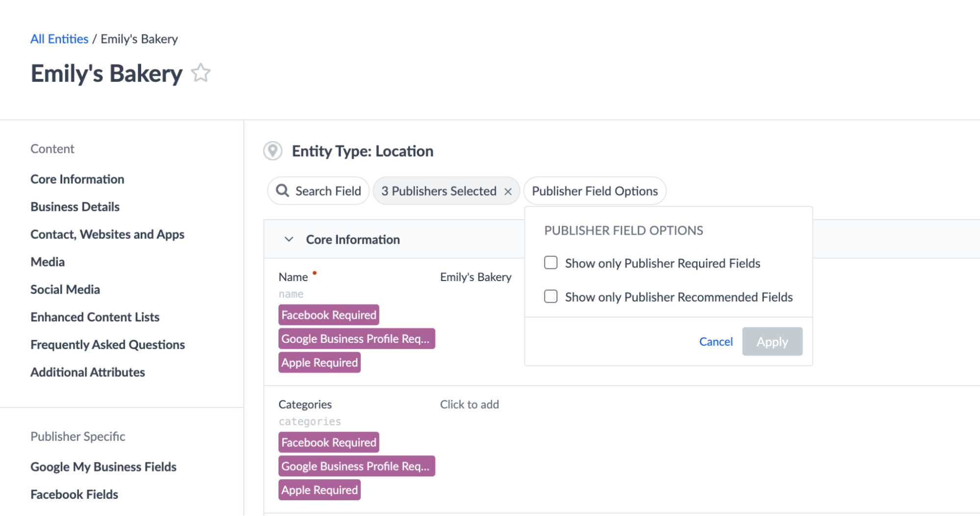The image size is (980, 516).
Task: Check Show only Publisher Recommended Fields
Action: coord(551,297)
